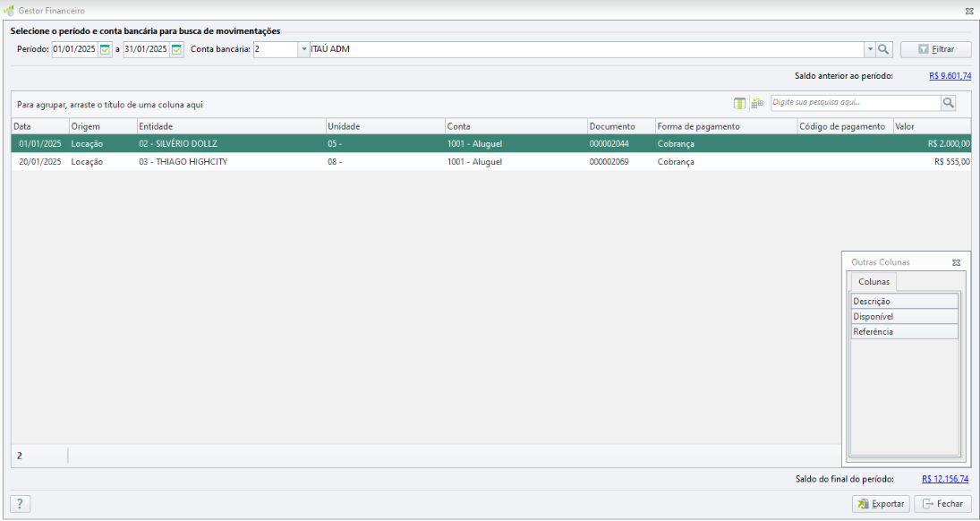Click the bank account search magnifier icon
The height and width of the screenshot is (521, 980).
click(883, 49)
